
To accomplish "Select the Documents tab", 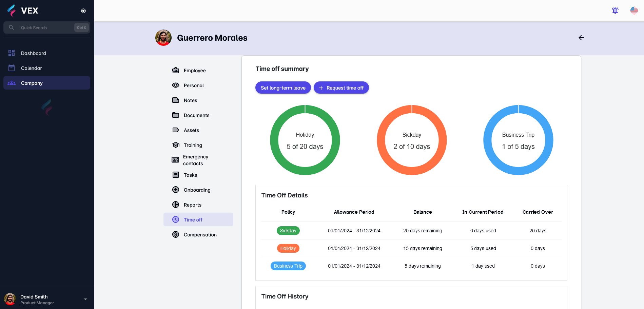I will tap(196, 115).
